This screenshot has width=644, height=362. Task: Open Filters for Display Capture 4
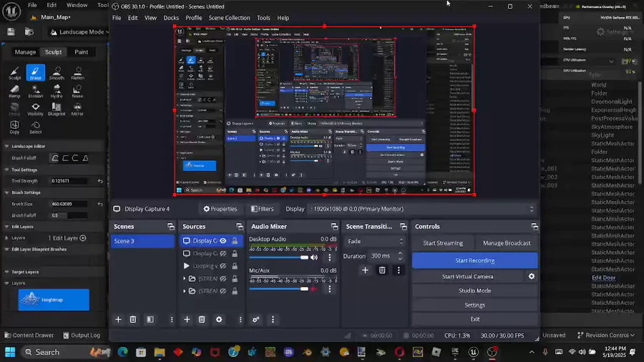[x=262, y=209]
